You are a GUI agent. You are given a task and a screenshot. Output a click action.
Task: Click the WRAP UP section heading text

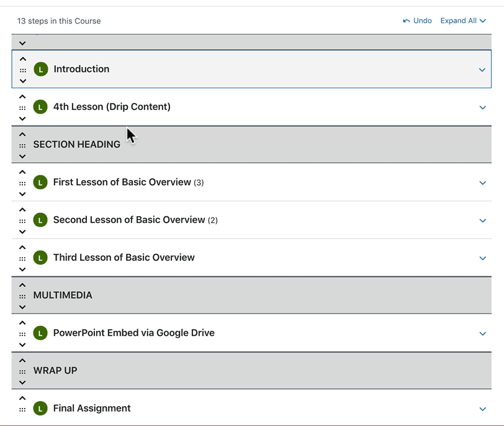tap(55, 371)
